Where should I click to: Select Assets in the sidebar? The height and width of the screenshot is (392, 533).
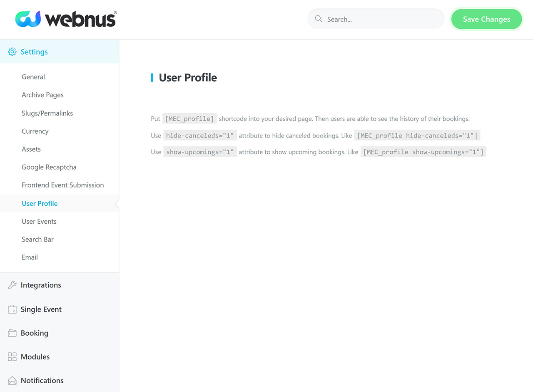coord(31,149)
